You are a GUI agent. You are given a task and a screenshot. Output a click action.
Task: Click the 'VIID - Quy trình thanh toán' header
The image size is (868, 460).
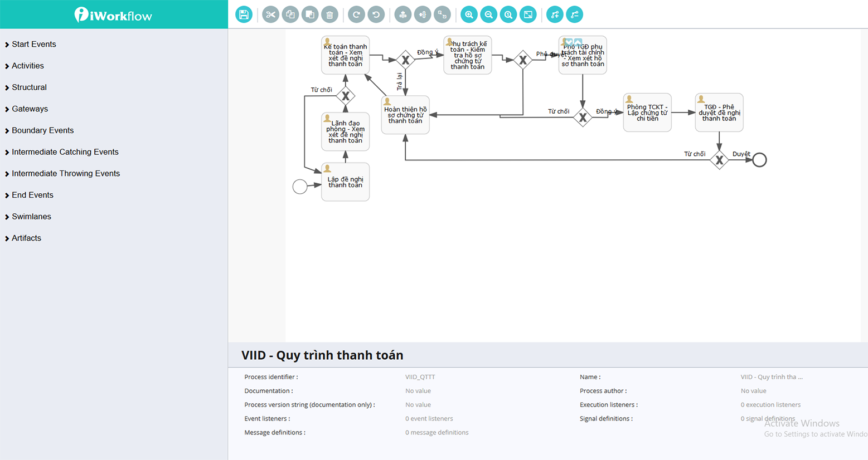322,355
